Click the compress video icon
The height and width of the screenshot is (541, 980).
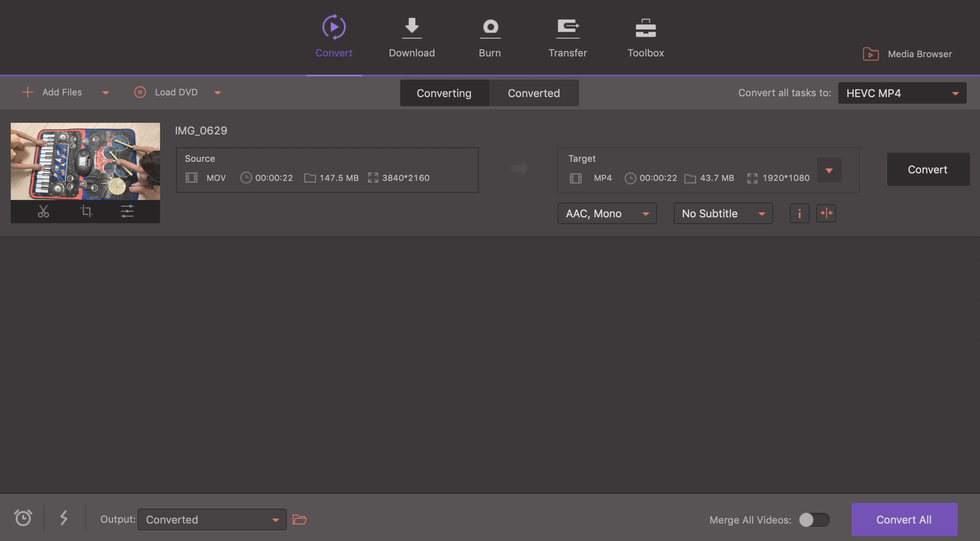(826, 213)
